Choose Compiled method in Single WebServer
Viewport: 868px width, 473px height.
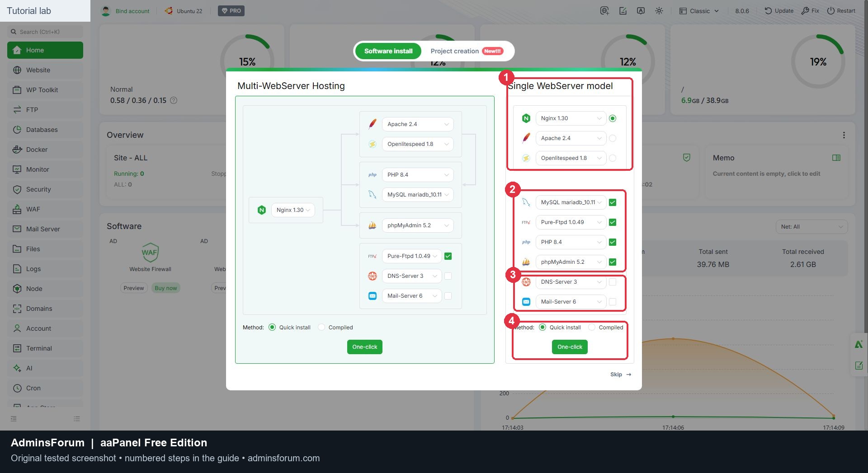coord(592,328)
